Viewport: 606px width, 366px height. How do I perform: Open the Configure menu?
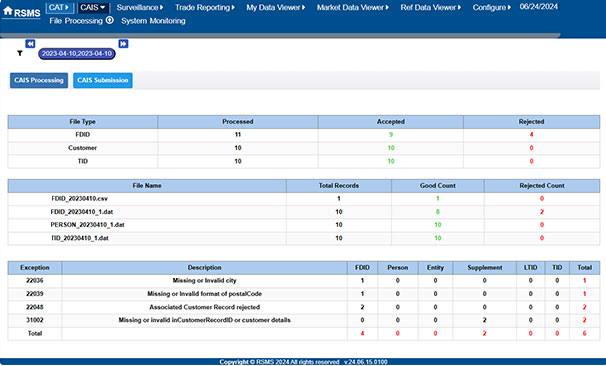[491, 7]
